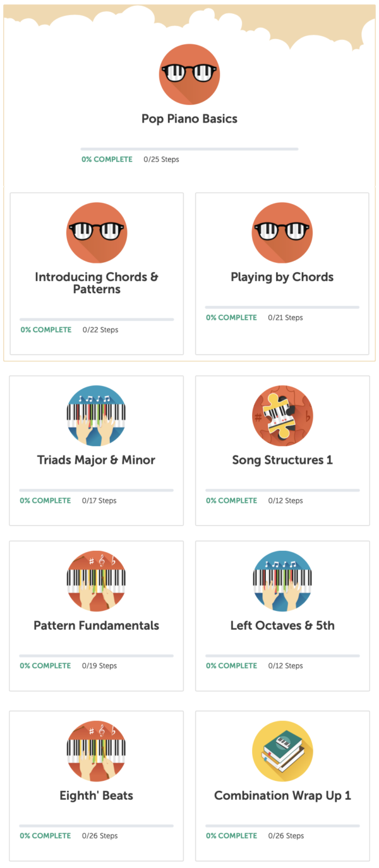Select the Triads Major & Minor heading
Screen dimensions: 379x868
[96, 460]
